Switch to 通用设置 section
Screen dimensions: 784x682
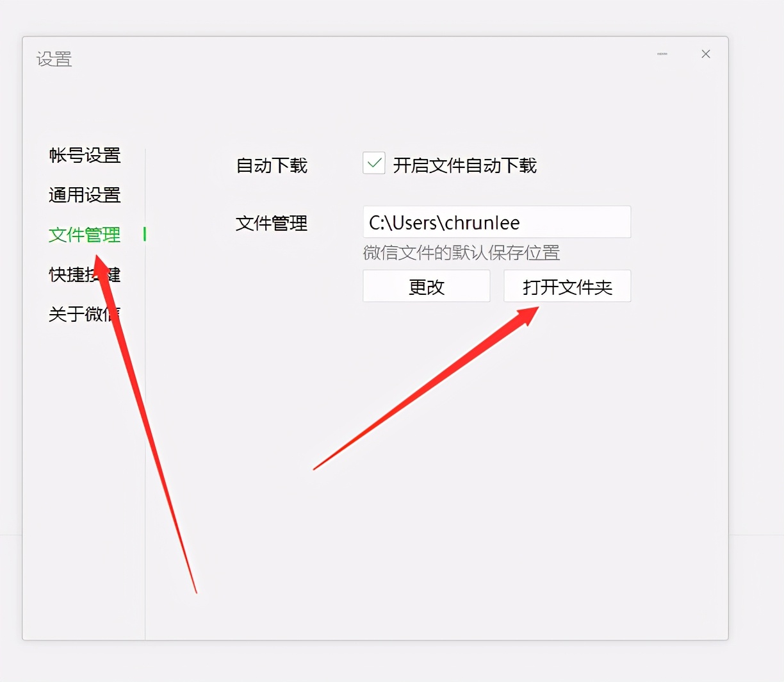pos(84,195)
